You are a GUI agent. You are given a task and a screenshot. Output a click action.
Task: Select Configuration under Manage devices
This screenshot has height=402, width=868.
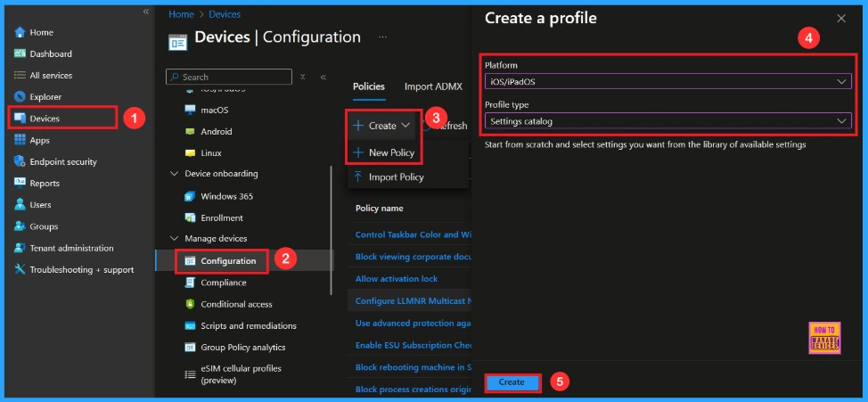222,261
